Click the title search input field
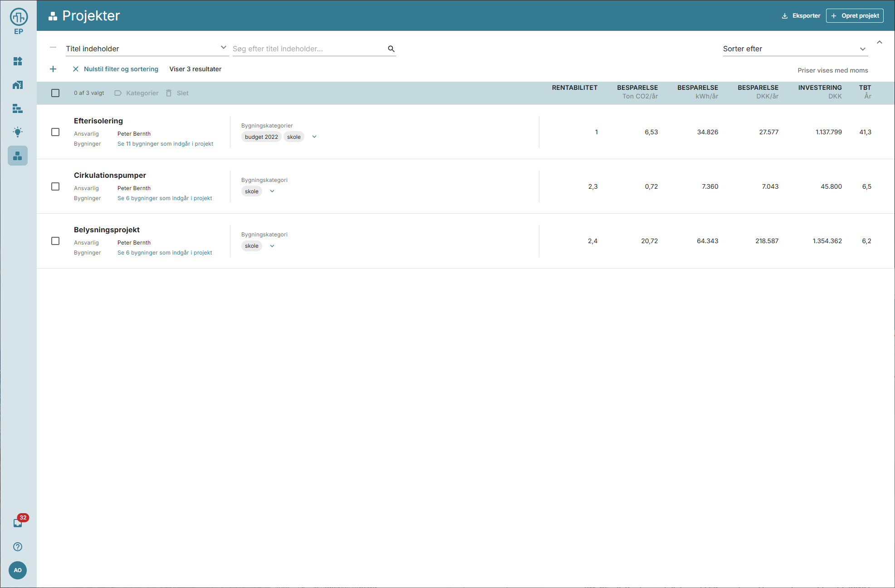The width and height of the screenshot is (895, 588). click(308, 49)
